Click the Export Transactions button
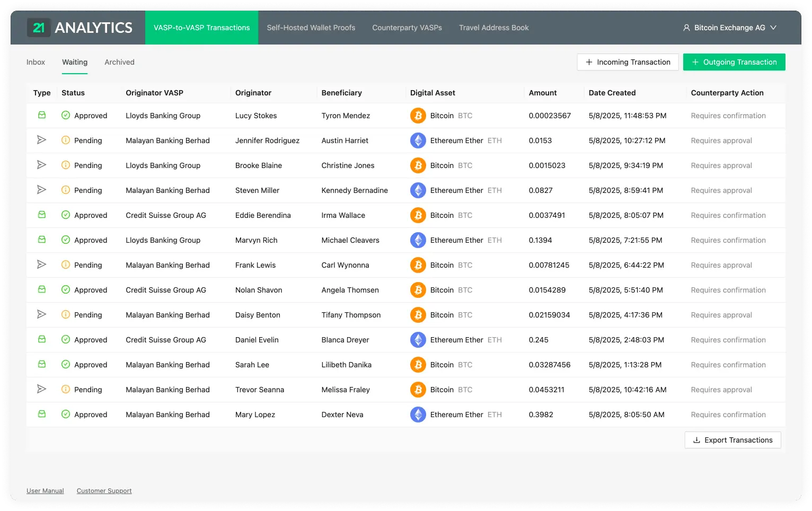Screen dimensions: 812x511 (732, 439)
